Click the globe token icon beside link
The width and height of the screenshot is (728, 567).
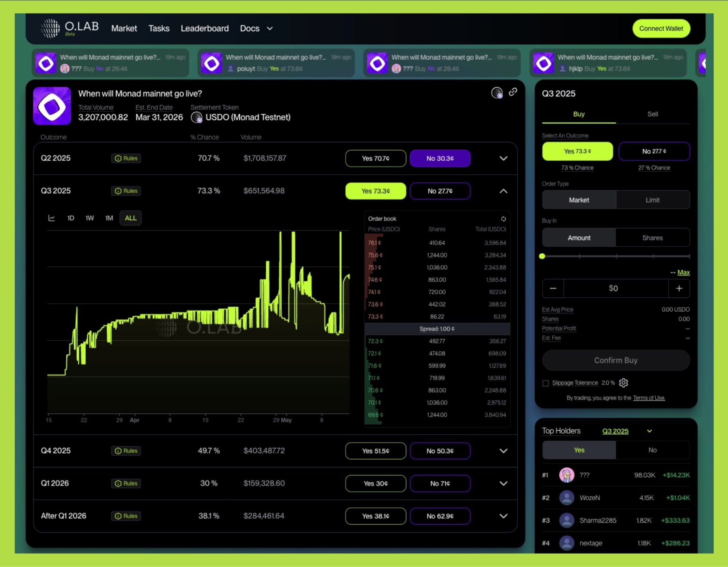(x=497, y=93)
